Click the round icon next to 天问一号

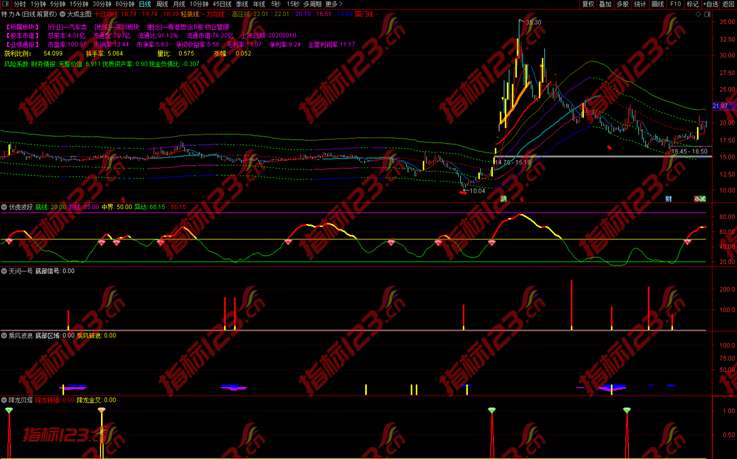(x=4, y=270)
